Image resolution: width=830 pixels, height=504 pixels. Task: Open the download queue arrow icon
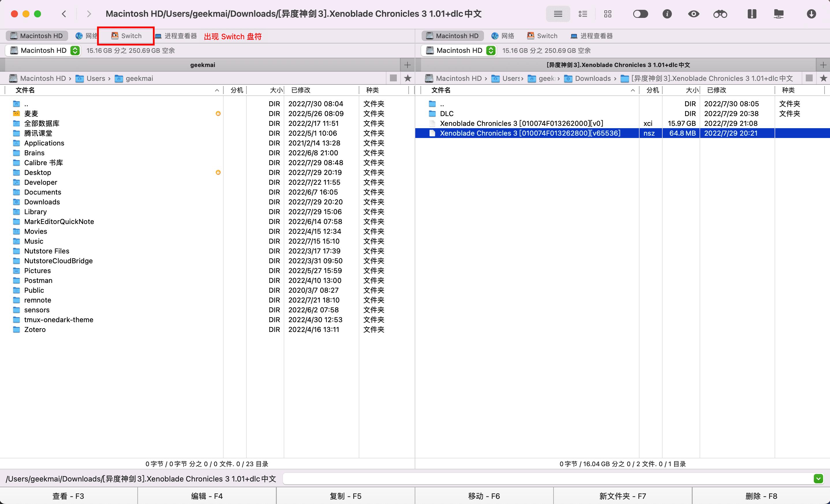[x=811, y=14]
